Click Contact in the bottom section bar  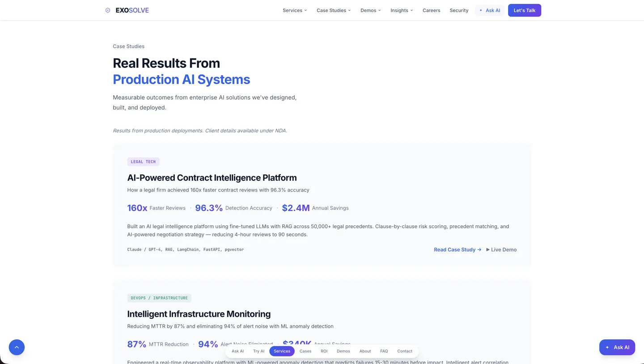point(404,351)
